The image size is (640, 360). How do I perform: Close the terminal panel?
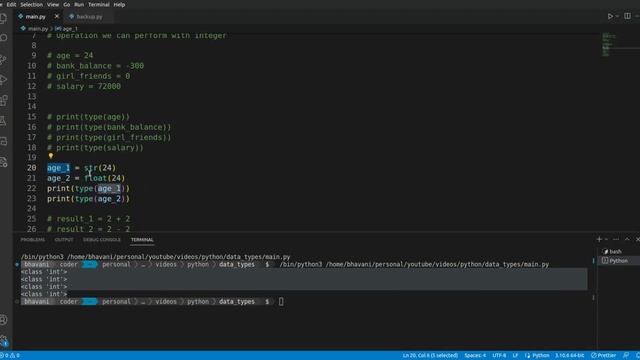click(x=637, y=239)
